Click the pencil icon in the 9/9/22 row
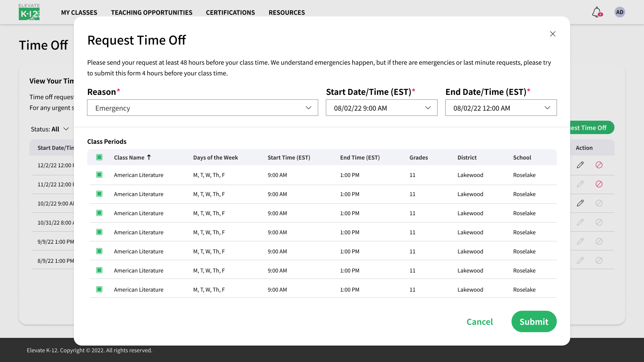The height and width of the screenshot is (362, 644). 580,241
